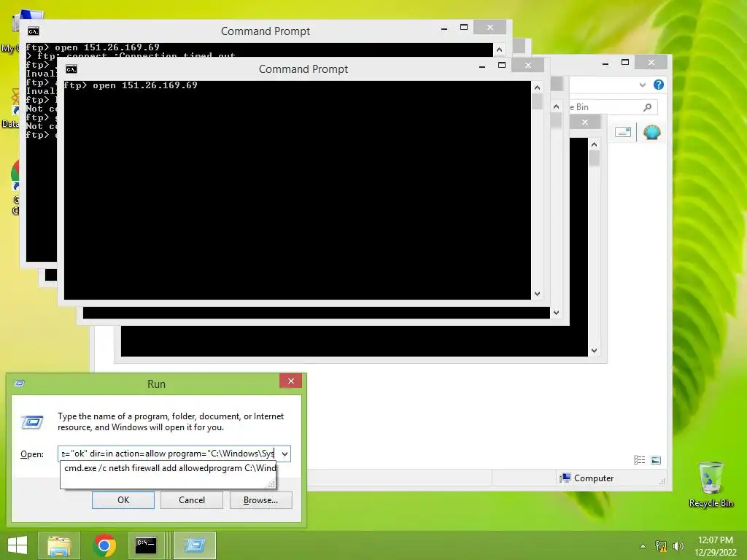Click Computer in Explorer status bar
The image size is (747, 560).
(587, 478)
